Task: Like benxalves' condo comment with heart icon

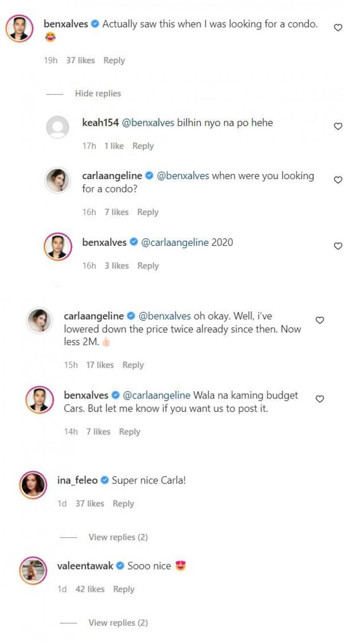Action: [x=337, y=27]
